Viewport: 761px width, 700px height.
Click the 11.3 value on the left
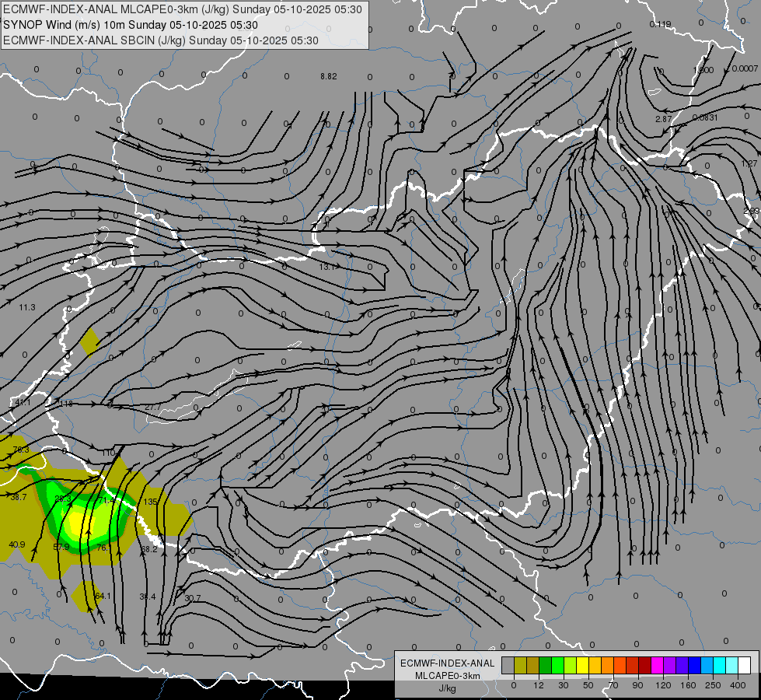27,307
